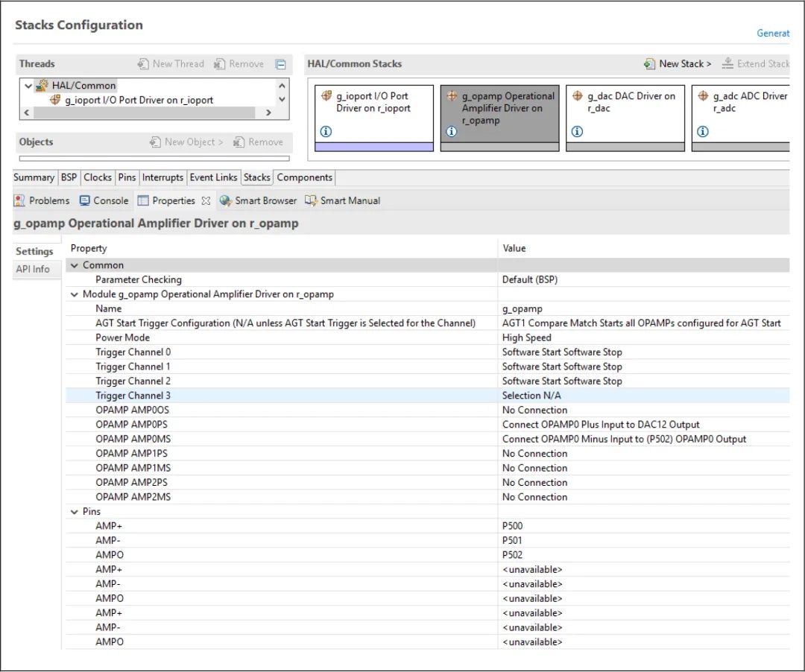
Task: Select the API Info side tab
Action: pos(33,269)
